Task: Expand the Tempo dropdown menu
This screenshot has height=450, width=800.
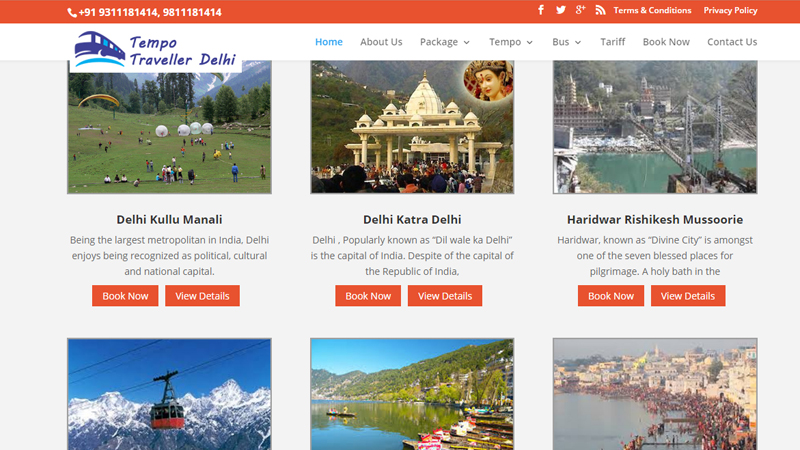Action: point(511,42)
